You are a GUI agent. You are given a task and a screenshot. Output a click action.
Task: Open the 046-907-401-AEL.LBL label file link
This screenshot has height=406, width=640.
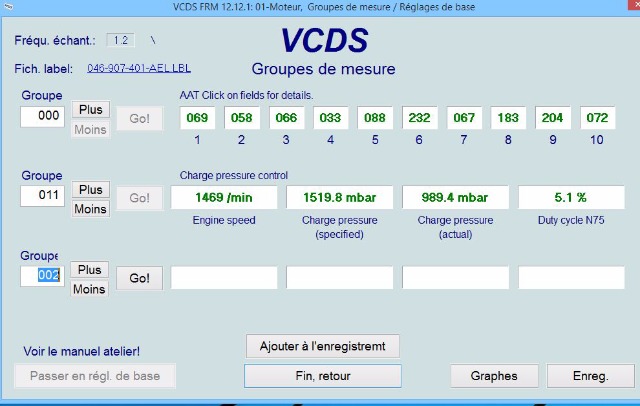139,68
